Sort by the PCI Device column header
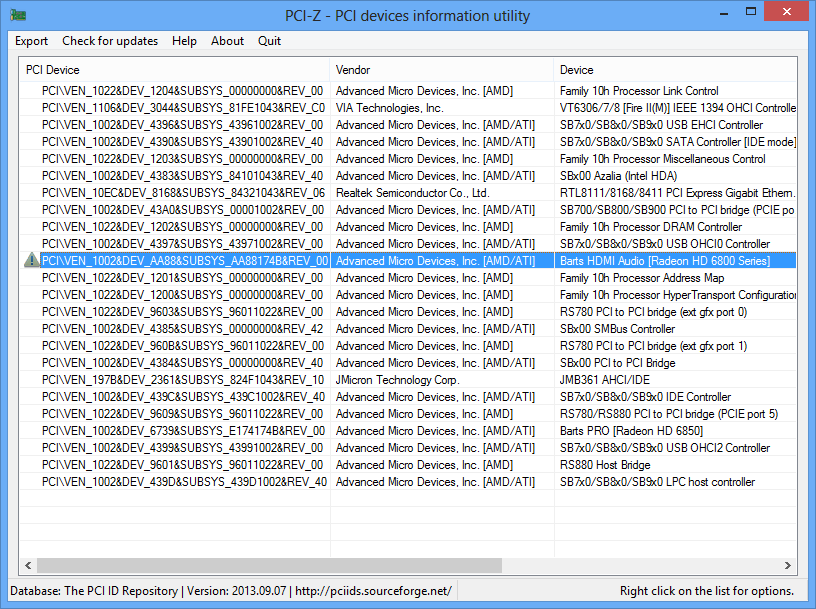Screen dimensions: 816x609 coord(175,70)
